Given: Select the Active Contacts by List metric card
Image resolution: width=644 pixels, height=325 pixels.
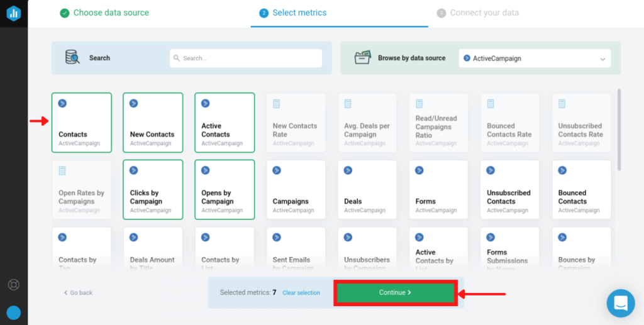Looking at the screenshot, I should click(x=438, y=250).
